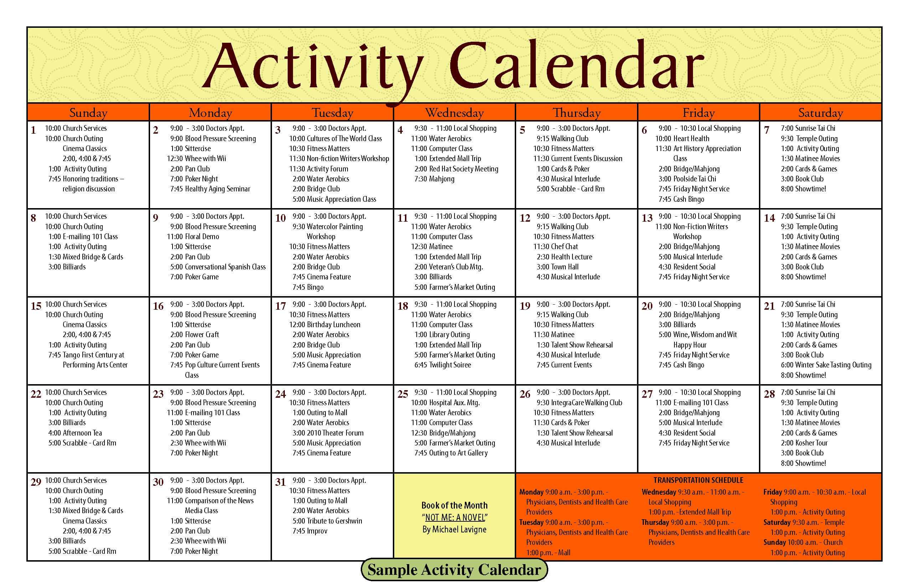Image resolution: width=909 pixels, height=588 pixels.
Task: Click the Activity Calendar title
Action: pyautogui.click(x=454, y=50)
